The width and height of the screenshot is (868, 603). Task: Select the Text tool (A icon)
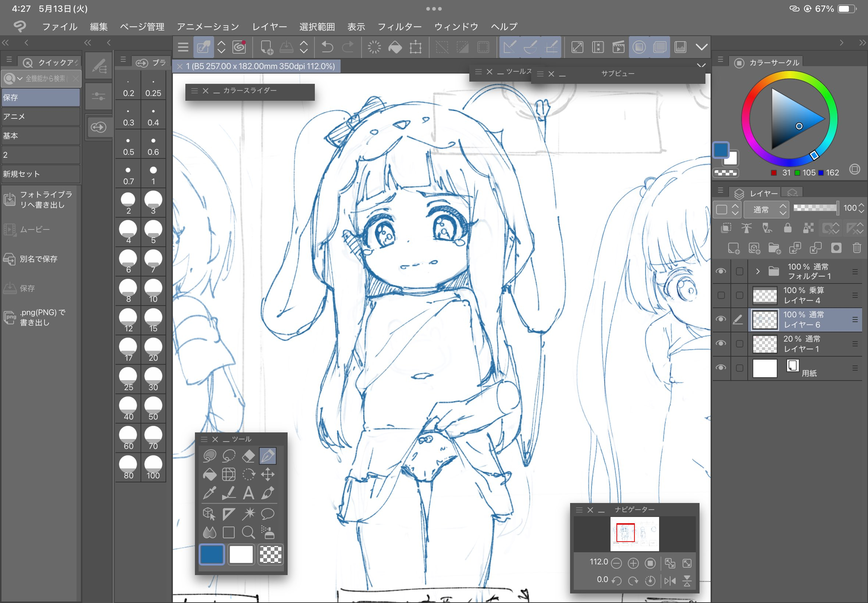248,493
